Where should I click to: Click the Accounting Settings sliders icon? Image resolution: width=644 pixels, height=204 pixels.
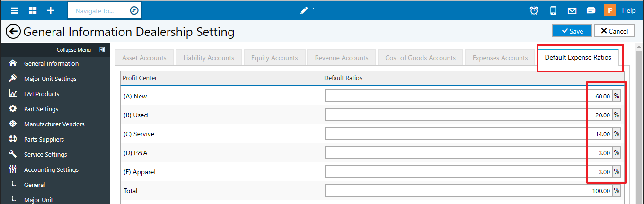(13, 169)
